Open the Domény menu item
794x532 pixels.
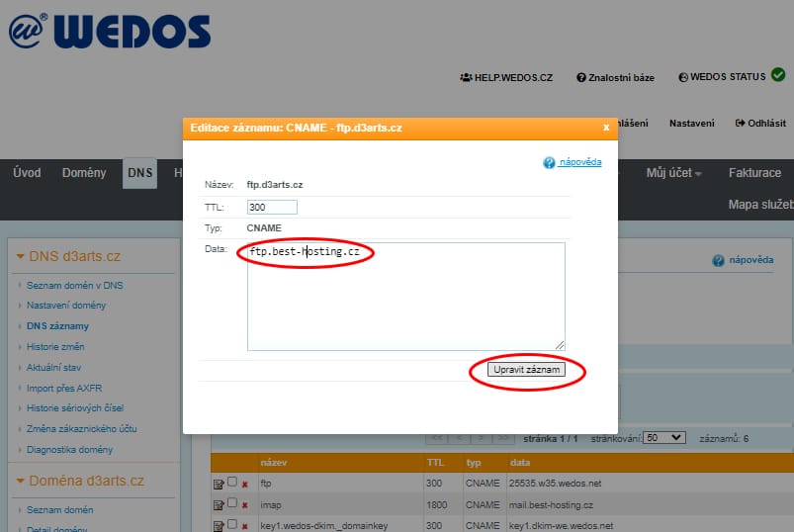[x=84, y=173]
